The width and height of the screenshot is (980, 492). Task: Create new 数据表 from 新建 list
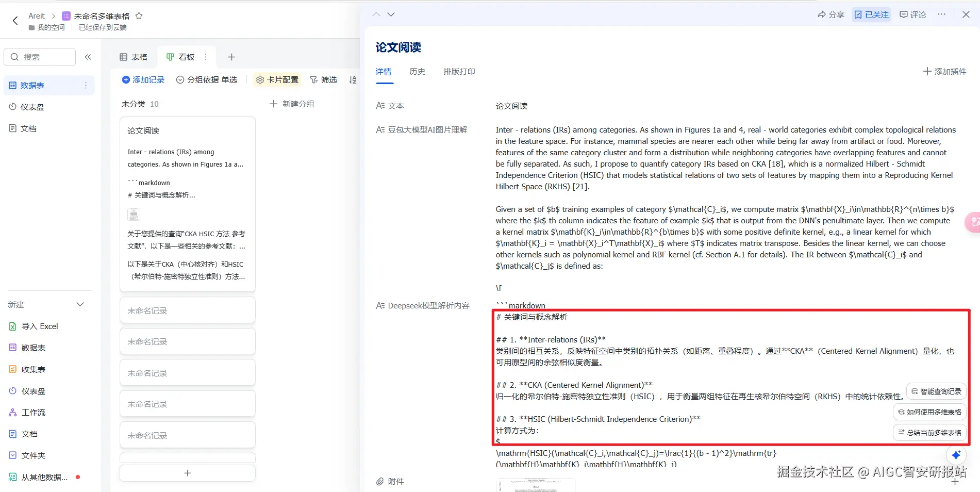[27, 348]
